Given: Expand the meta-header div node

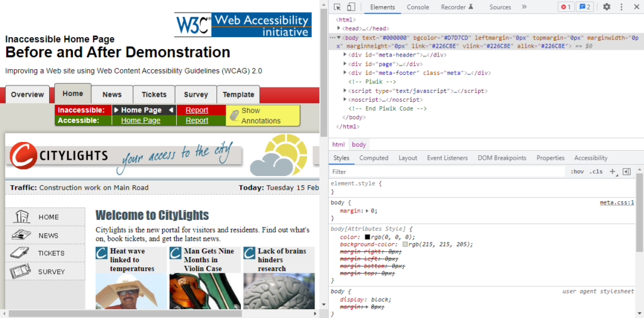Looking at the screenshot, I should 345,55.
